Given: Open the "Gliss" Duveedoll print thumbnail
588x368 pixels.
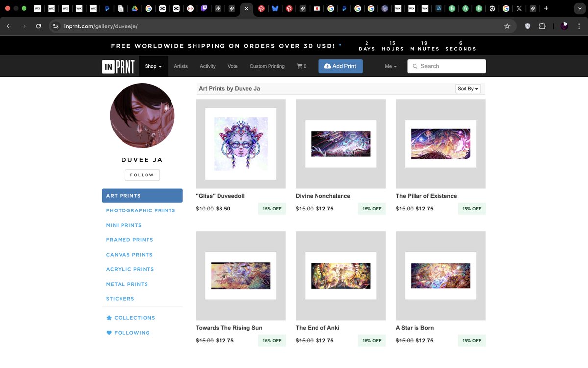Looking at the screenshot, I should click(x=241, y=144).
